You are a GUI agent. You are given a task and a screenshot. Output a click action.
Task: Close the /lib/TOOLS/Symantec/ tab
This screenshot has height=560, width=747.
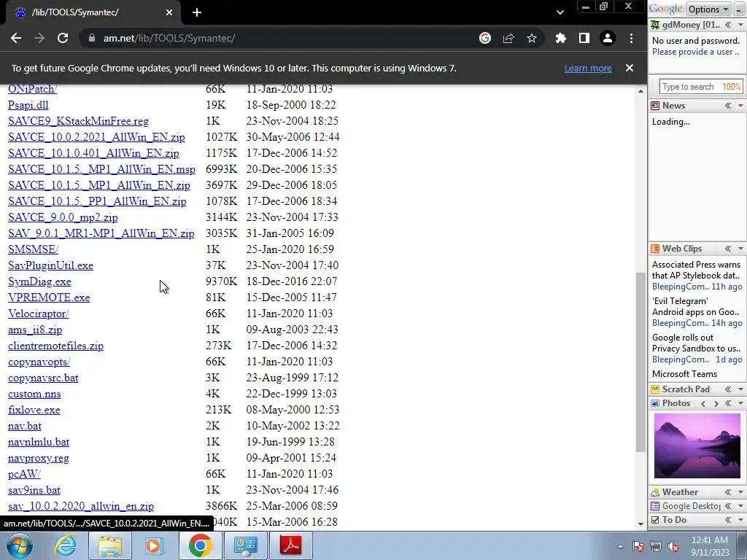[x=169, y=12]
